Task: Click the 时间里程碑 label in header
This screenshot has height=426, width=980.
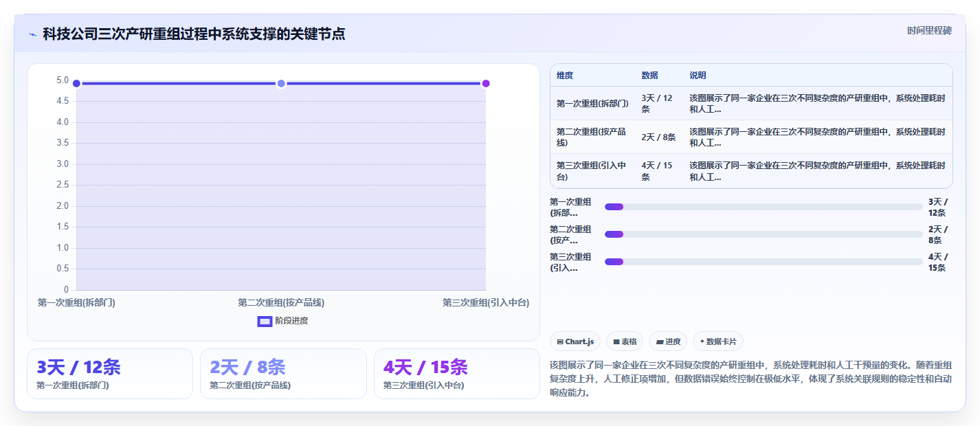Action: tap(929, 30)
